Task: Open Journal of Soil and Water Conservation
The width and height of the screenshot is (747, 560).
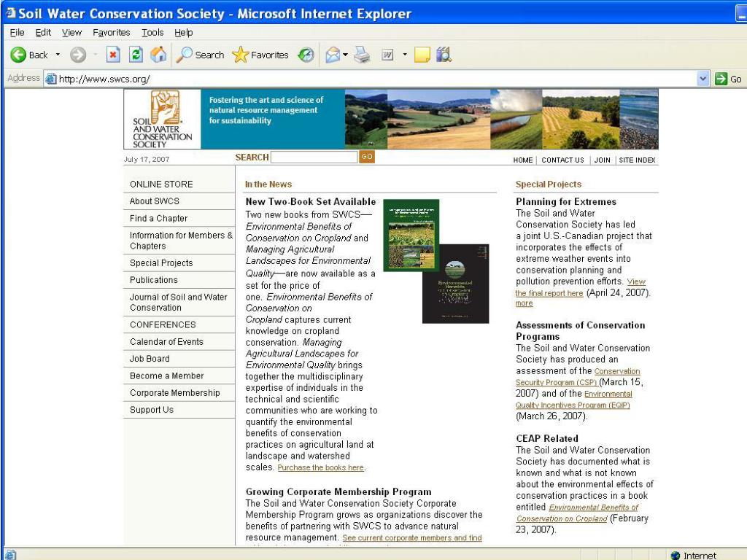Action: tap(178, 303)
